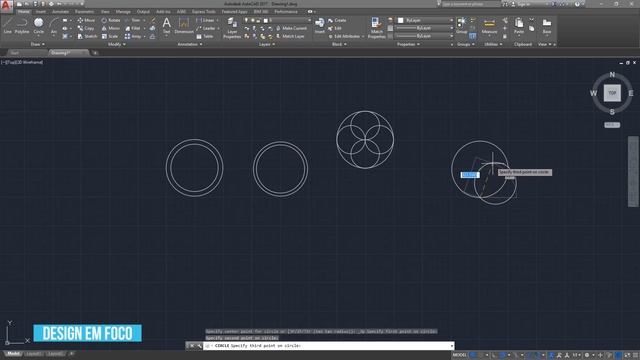Open the Insert ribbon tab
This screenshot has height=360, width=640.
coord(41,12)
